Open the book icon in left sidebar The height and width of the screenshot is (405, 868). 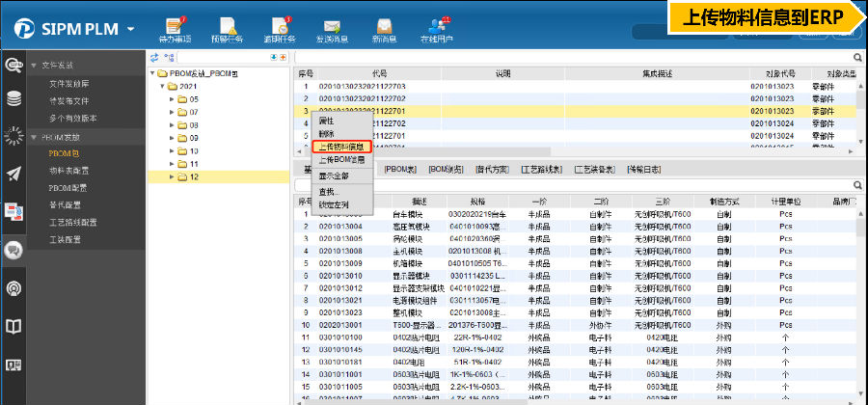pyautogui.click(x=14, y=326)
